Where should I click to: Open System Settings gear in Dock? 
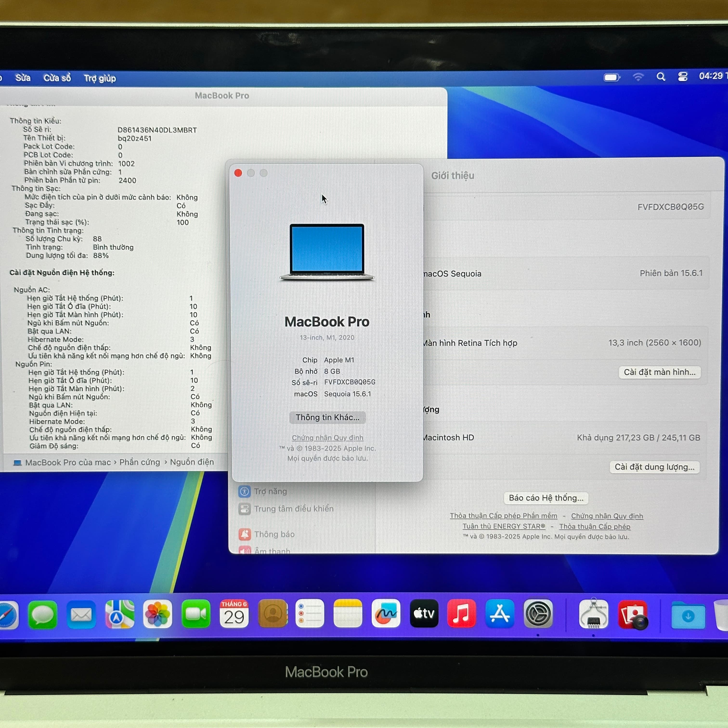(x=538, y=614)
